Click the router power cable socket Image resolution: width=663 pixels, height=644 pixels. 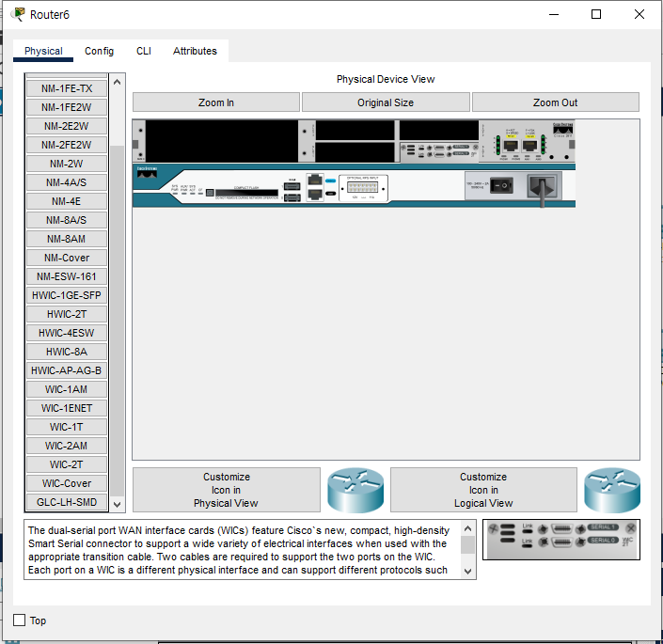[x=542, y=186]
